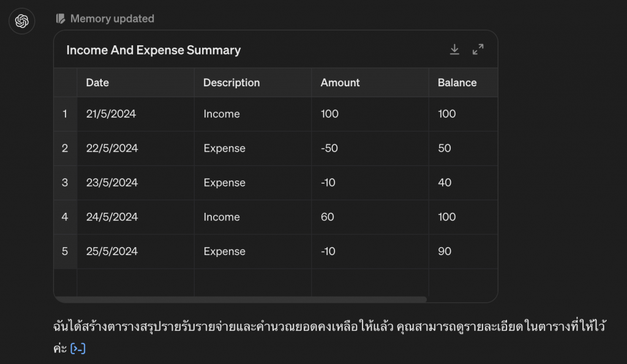This screenshot has width=627, height=364.
Task: Click the ChatGPT logo avatar
Action: 21,21
